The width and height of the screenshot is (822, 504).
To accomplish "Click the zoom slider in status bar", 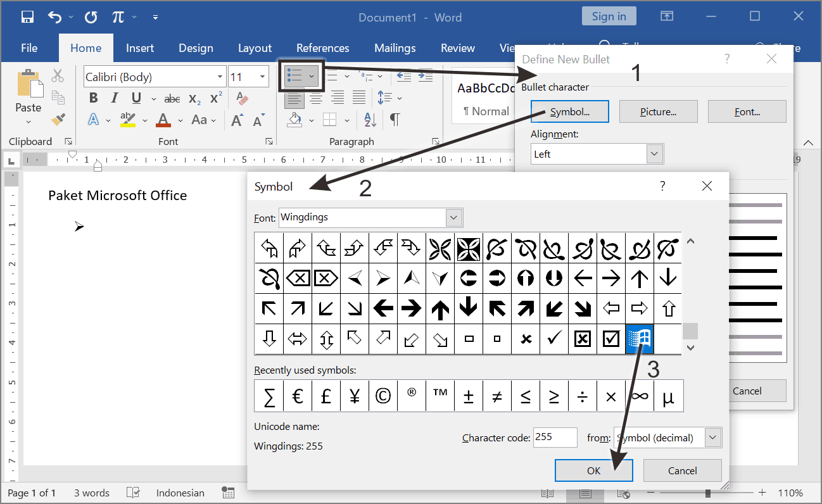I will tap(707, 493).
